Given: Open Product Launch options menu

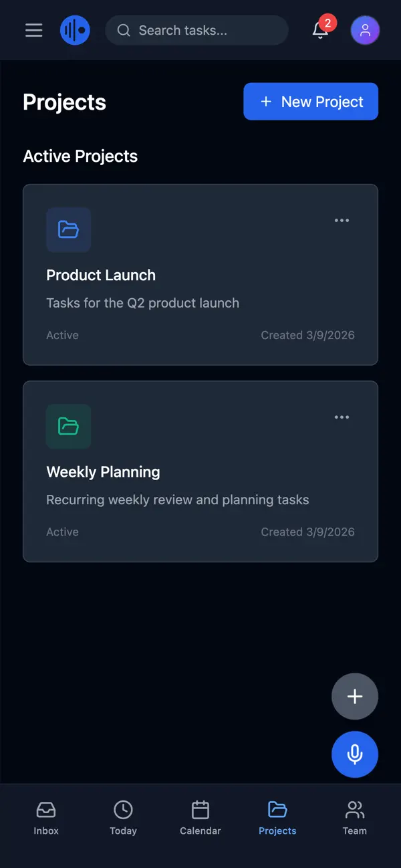Looking at the screenshot, I should point(342,220).
